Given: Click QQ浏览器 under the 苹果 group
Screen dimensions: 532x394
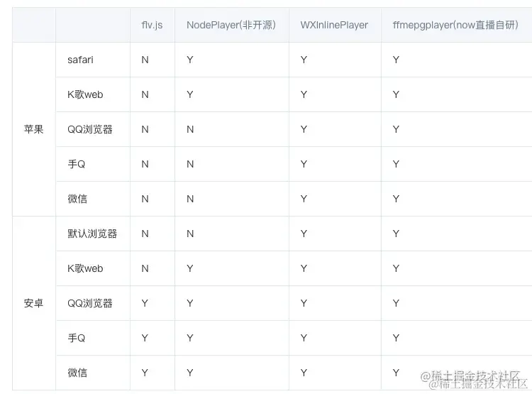Looking at the screenshot, I should point(90,129).
